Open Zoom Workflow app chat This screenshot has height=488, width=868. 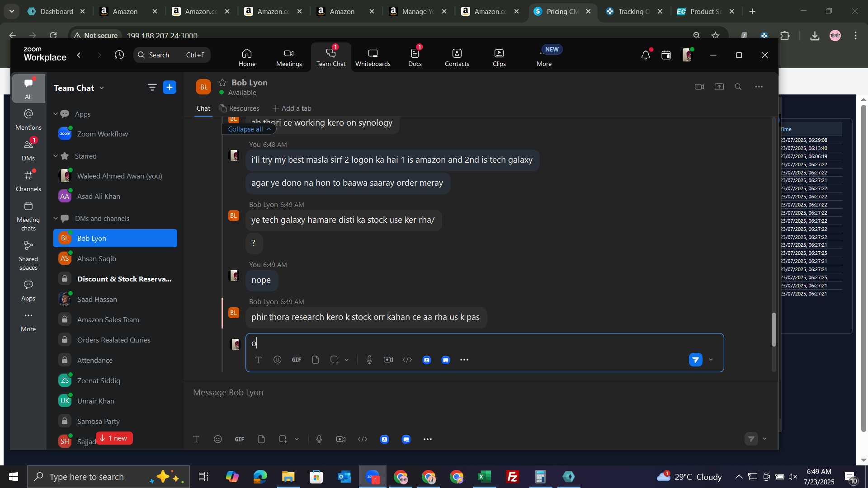[115, 134]
